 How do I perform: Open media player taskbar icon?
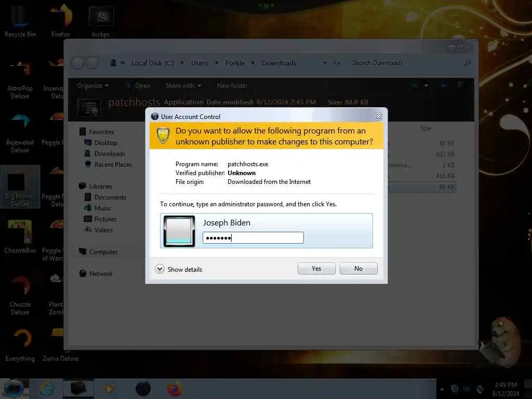point(109,389)
